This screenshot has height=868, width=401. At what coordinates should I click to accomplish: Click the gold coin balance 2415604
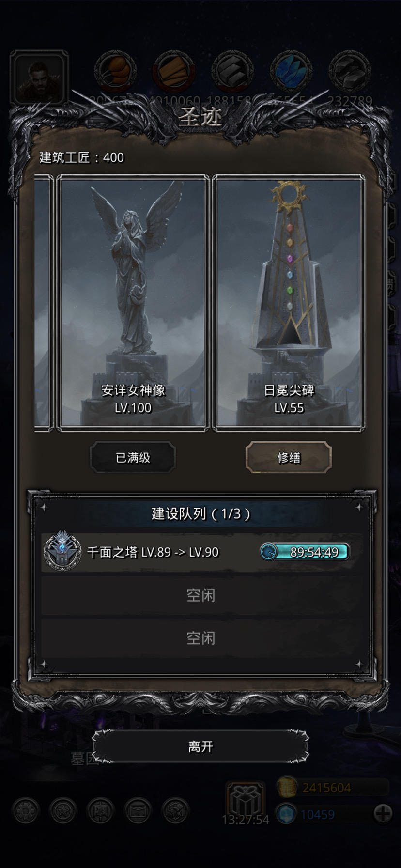point(326,788)
